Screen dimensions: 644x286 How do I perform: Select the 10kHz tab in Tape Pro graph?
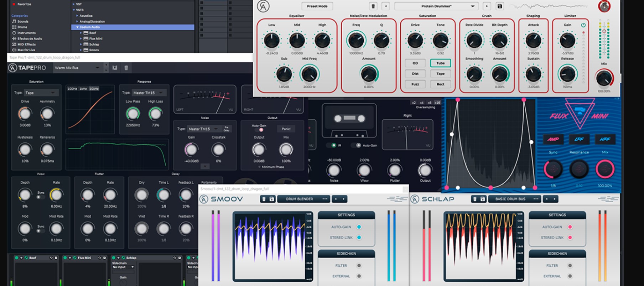point(94,89)
